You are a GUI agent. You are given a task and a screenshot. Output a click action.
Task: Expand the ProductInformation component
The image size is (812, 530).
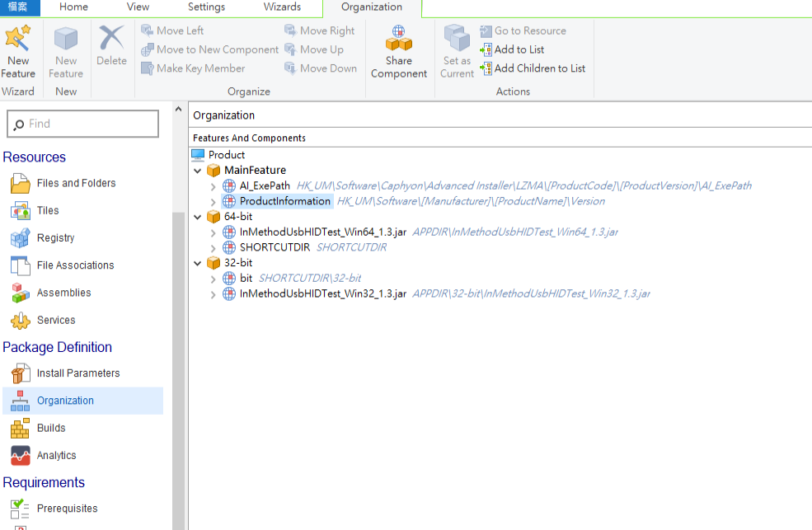coord(213,202)
